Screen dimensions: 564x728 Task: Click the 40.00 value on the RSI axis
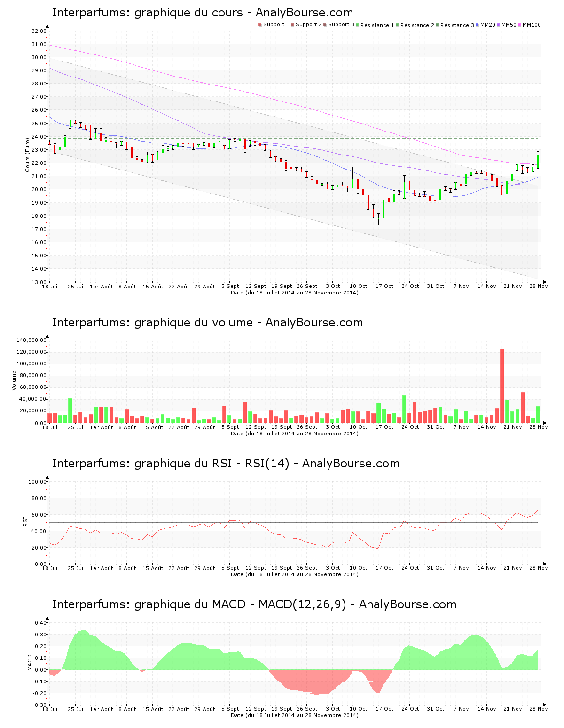click(39, 531)
